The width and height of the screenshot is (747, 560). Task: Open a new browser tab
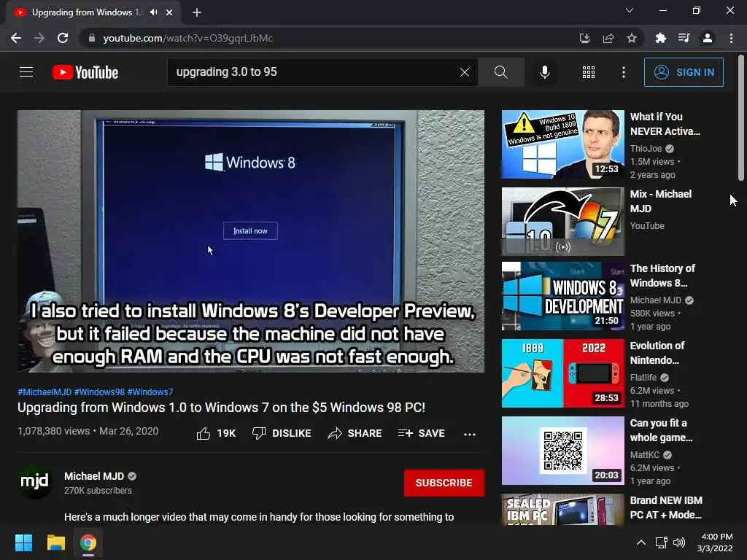click(197, 13)
